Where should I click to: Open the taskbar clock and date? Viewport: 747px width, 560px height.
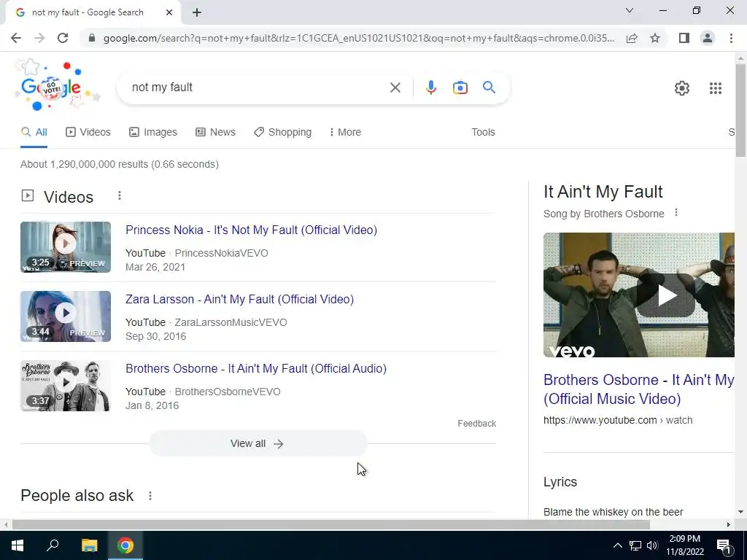click(684, 545)
